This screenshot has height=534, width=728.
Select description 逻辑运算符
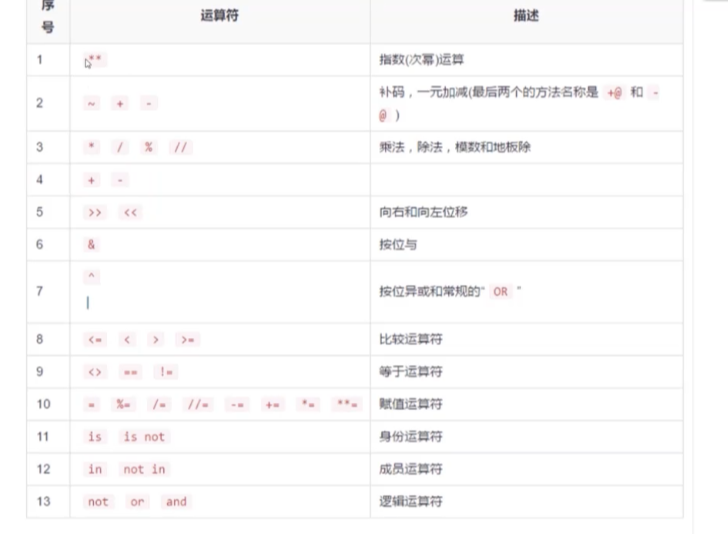(411, 502)
